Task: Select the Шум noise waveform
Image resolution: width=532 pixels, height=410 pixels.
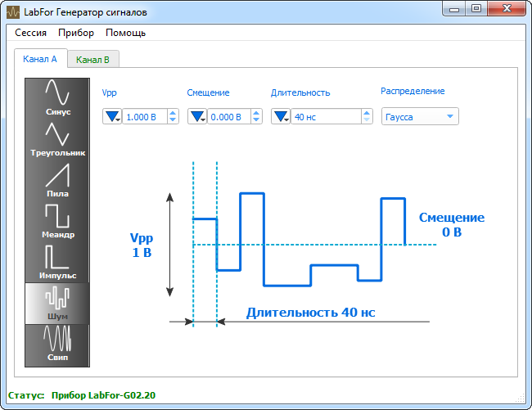Action: tap(57, 304)
